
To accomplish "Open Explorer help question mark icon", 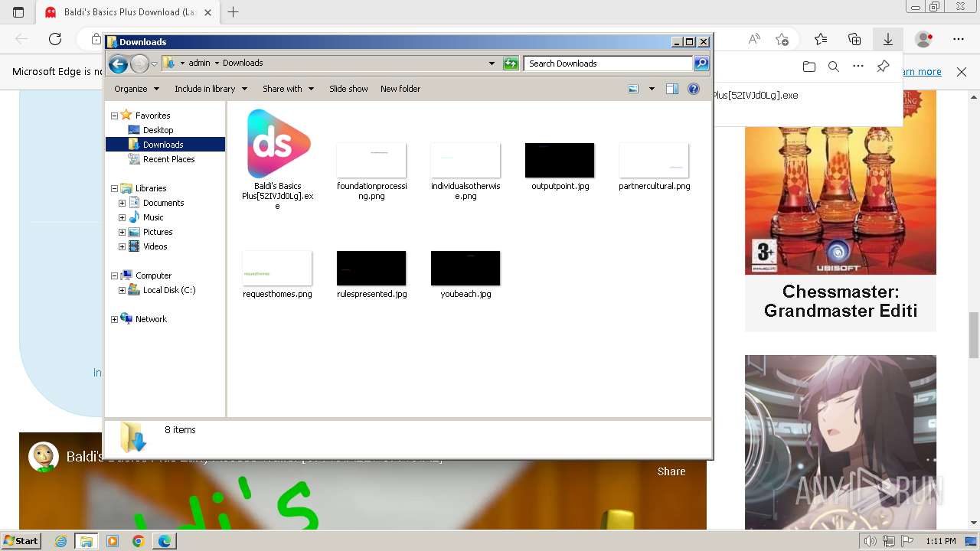I will click(694, 89).
